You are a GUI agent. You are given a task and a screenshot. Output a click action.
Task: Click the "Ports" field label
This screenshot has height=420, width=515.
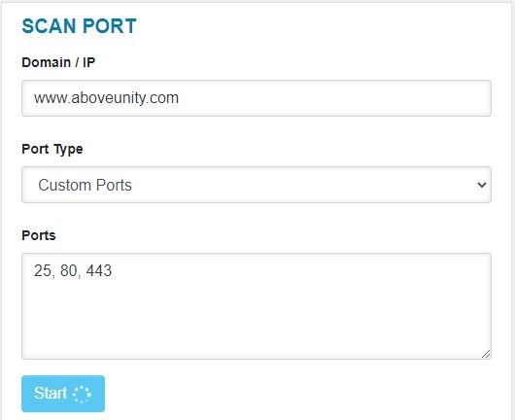pyautogui.click(x=39, y=235)
